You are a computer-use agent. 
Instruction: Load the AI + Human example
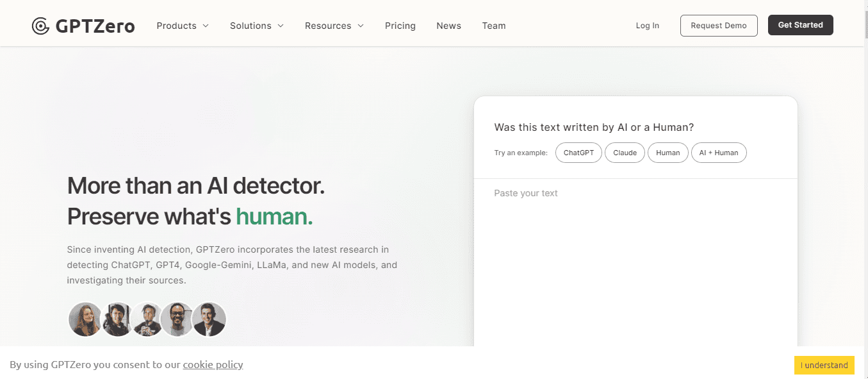718,153
